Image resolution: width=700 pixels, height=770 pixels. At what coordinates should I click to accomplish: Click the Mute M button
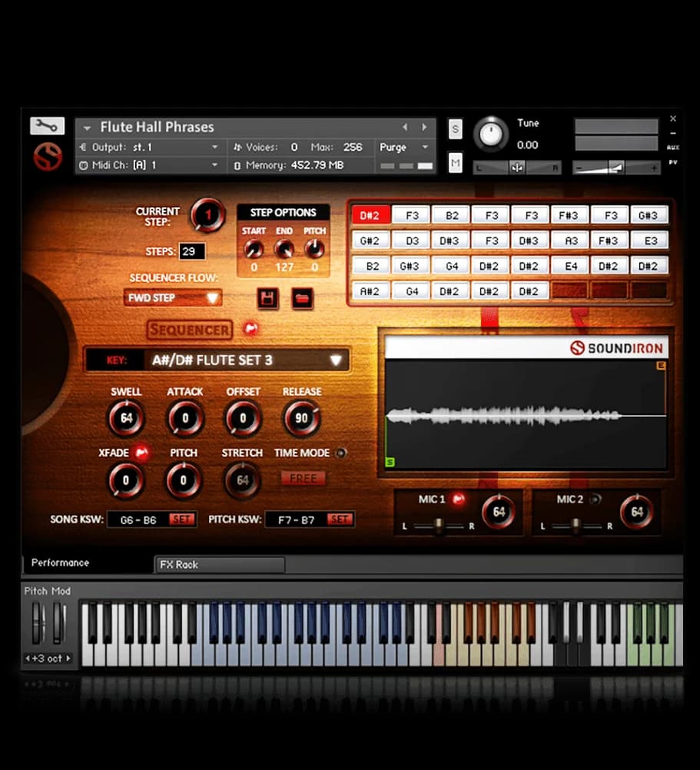click(x=456, y=163)
